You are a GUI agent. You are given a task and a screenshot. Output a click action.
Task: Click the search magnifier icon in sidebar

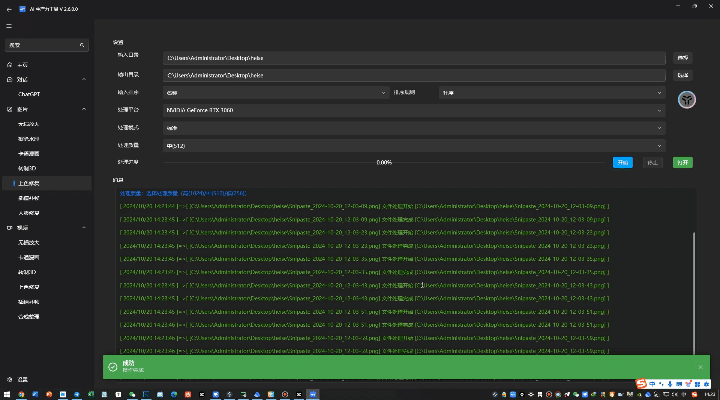(84, 46)
